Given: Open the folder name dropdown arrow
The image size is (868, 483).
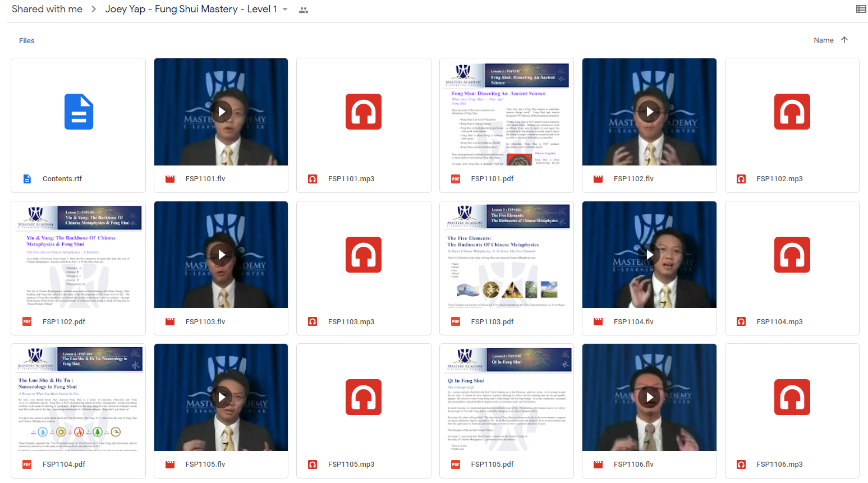Looking at the screenshot, I should pyautogui.click(x=285, y=10).
